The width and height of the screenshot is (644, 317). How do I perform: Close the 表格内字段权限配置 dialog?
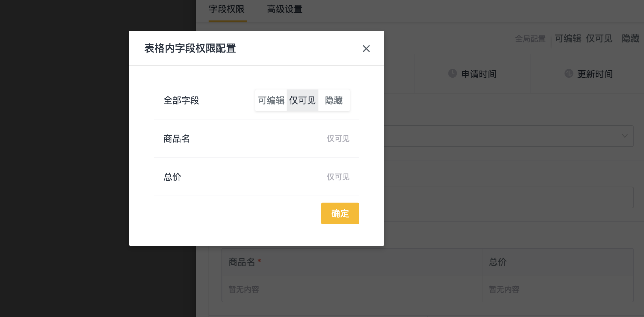[366, 49]
